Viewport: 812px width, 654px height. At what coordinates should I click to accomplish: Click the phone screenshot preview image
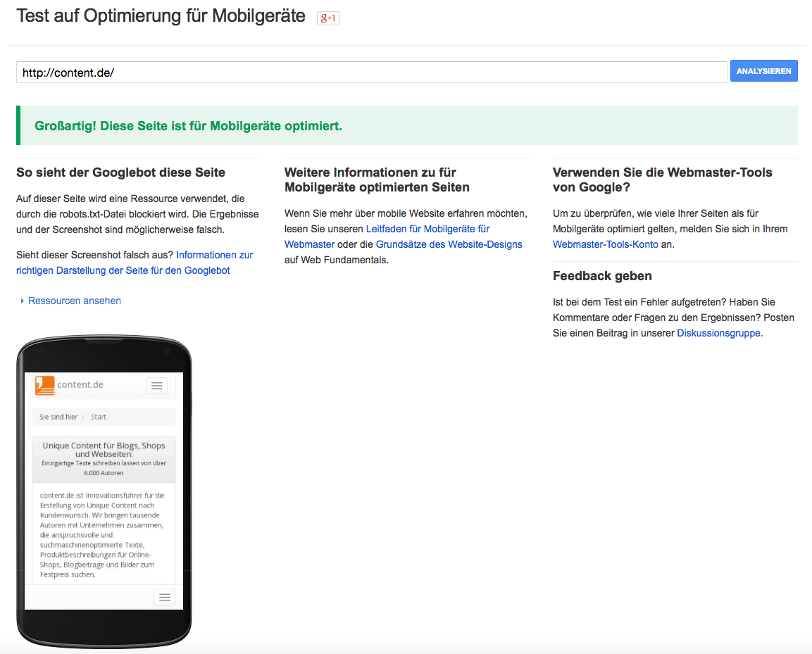click(104, 491)
